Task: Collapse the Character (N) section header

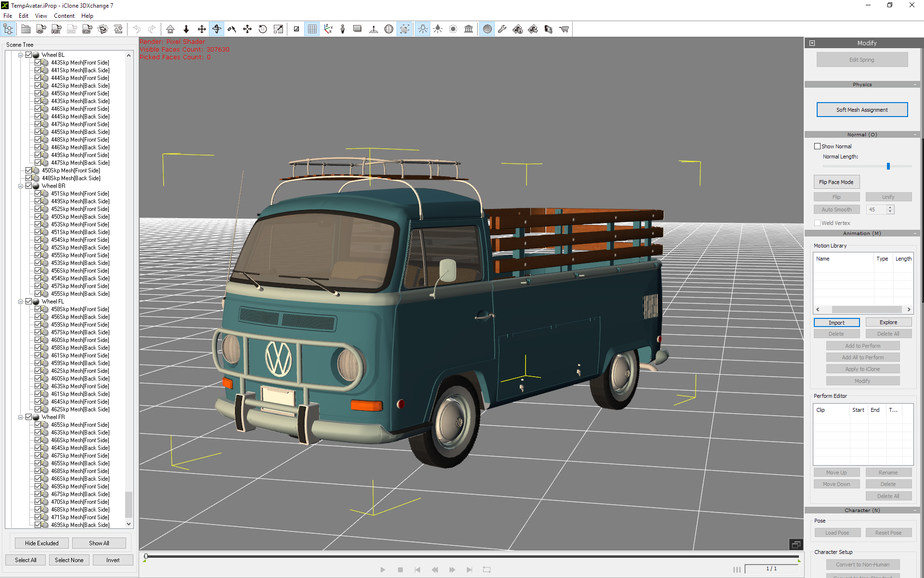Action: pos(862,510)
